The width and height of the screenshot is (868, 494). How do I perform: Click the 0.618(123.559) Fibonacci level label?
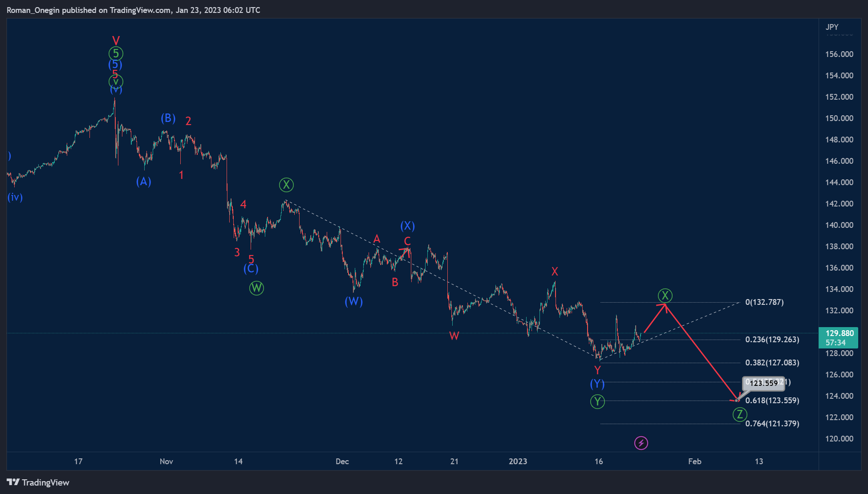[x=772, y=401]
